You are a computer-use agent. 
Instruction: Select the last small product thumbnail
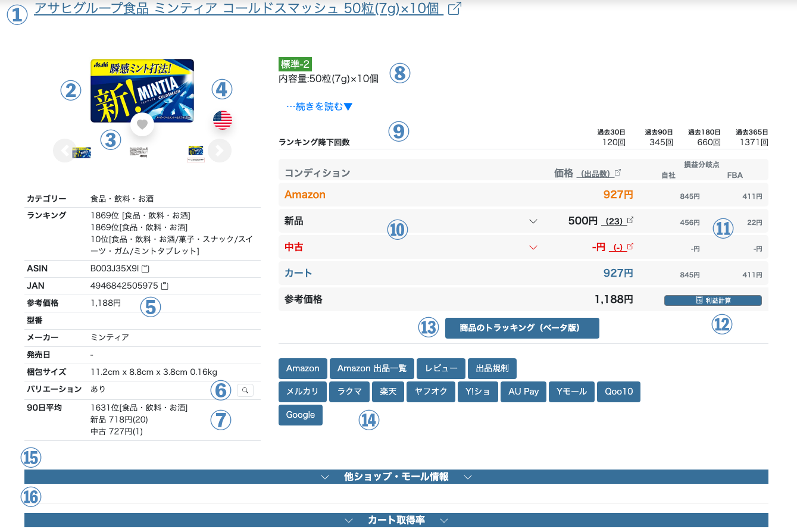pos(196,153)
